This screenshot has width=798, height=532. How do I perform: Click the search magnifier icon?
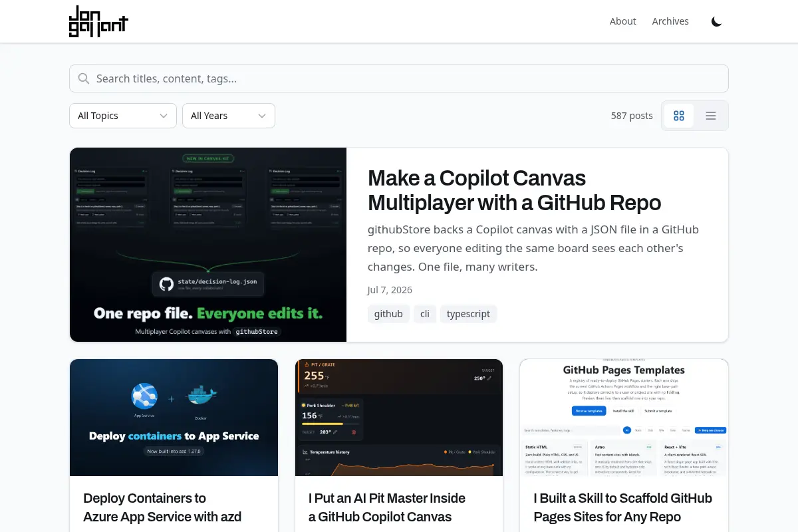click(84, 78)
